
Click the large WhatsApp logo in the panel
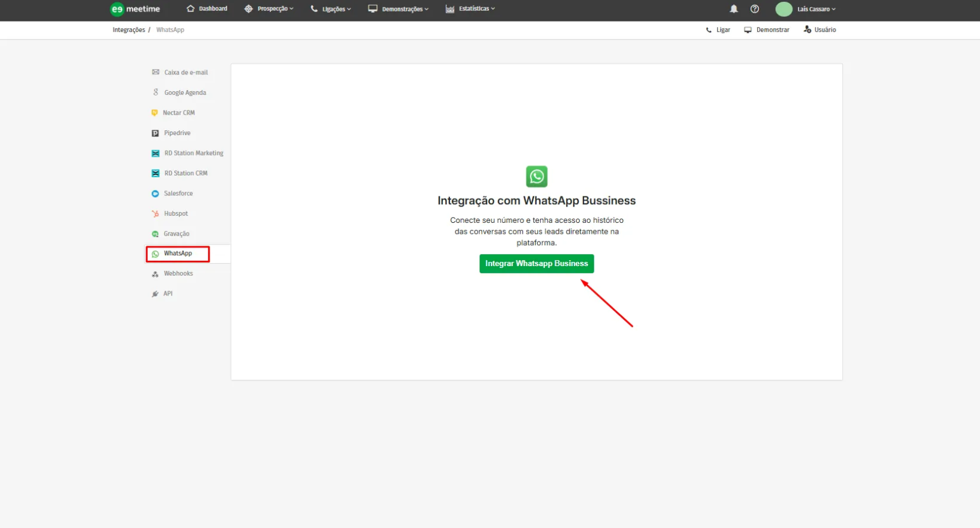537,177
